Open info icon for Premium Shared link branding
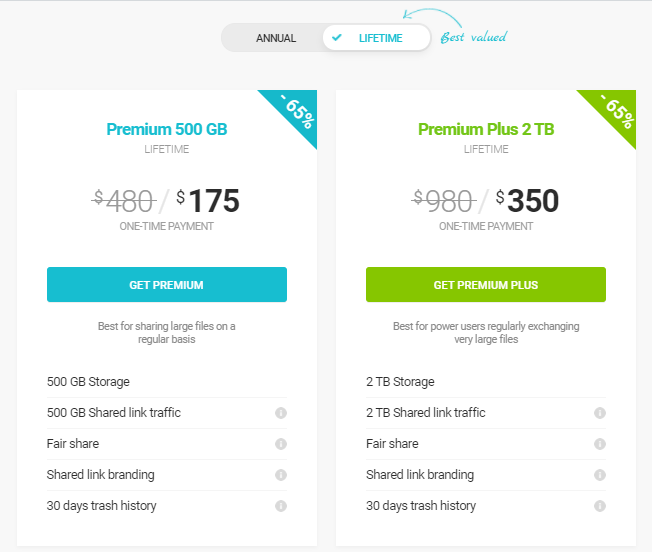Viewport: 652px width, 552px height. click(x=281, y=475)
